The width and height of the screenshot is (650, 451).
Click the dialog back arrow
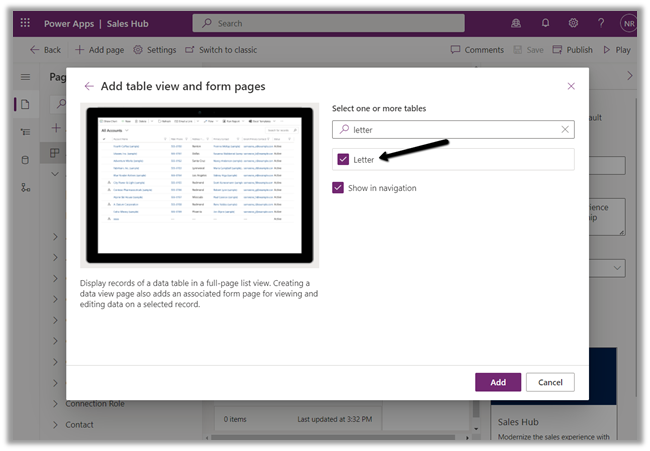89,87
